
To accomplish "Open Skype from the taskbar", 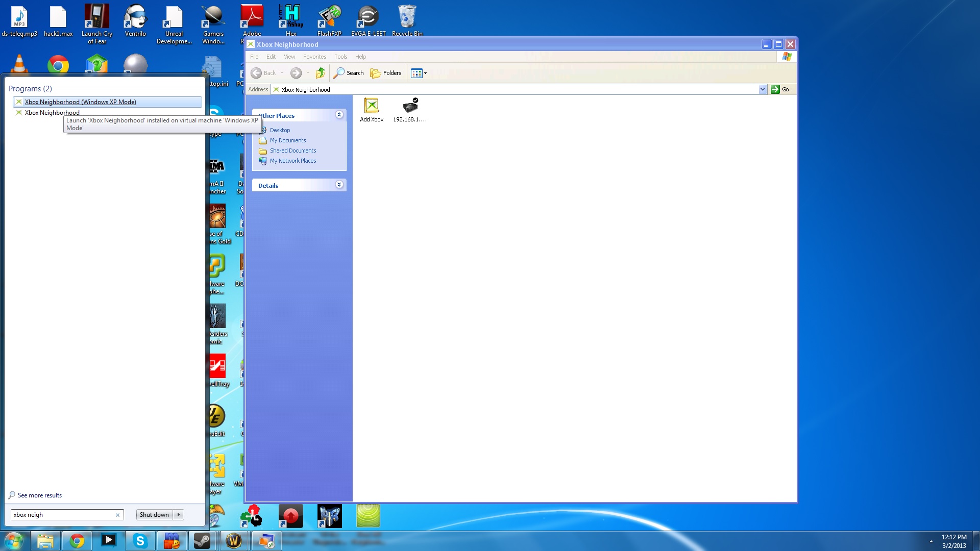I will (x=140, y=541).
